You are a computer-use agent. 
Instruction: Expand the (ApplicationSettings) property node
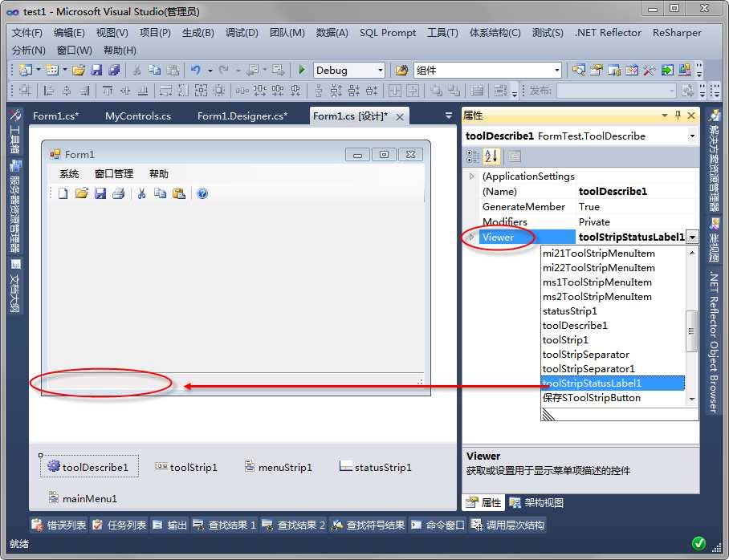(472, 177)
